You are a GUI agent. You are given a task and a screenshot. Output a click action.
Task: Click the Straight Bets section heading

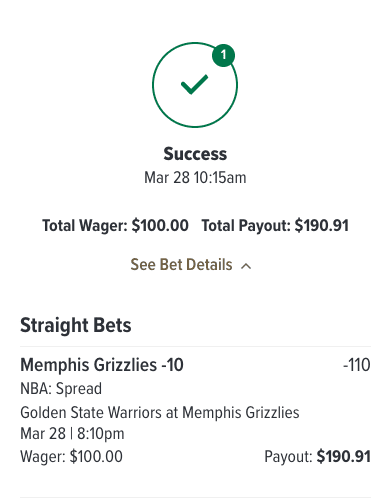[x=76, y=325]
